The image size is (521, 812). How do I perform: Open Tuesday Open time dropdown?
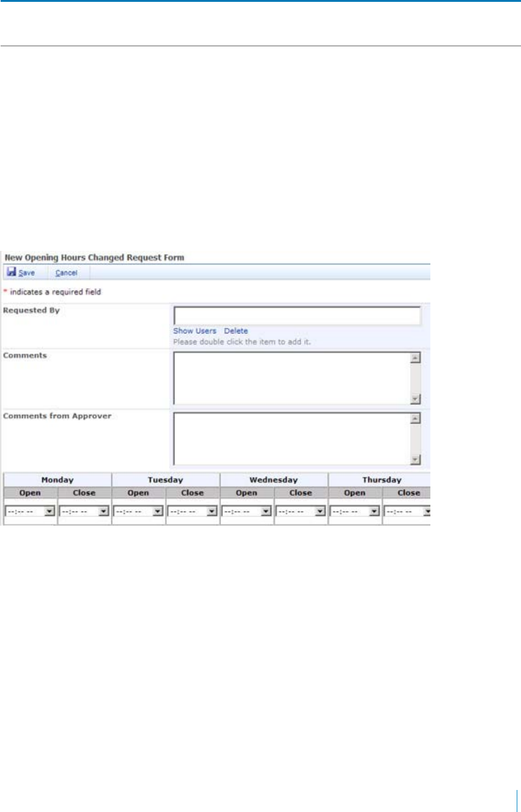pyautogui.click(x=139, y=512)
